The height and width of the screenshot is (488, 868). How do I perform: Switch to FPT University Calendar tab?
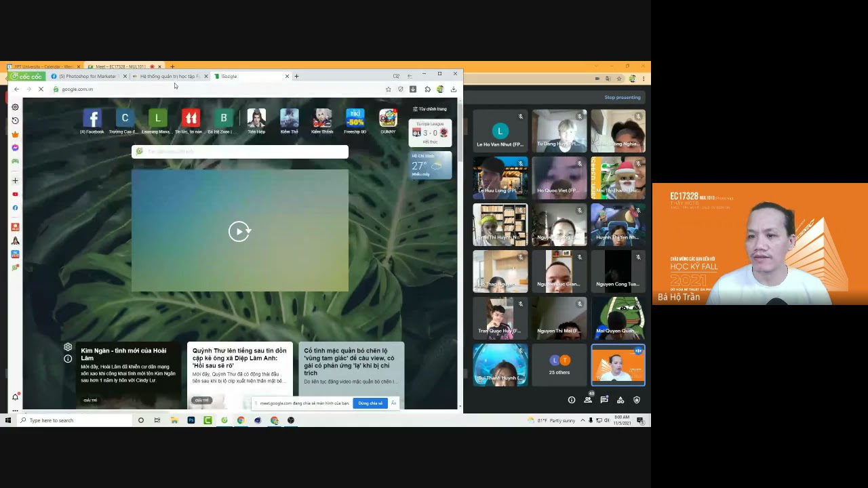pyautogui.click(x=43, y=66)
